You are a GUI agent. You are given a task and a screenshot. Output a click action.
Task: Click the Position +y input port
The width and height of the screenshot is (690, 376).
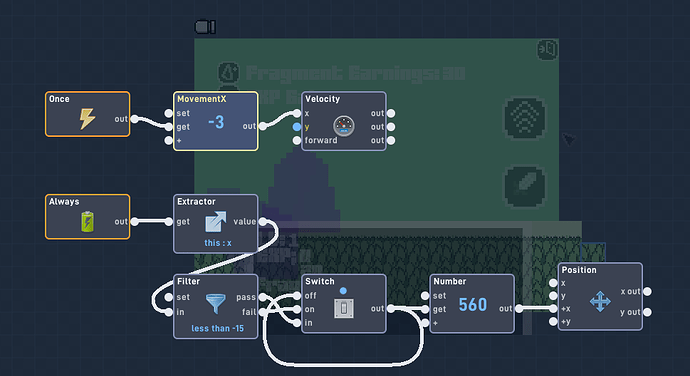553,322
